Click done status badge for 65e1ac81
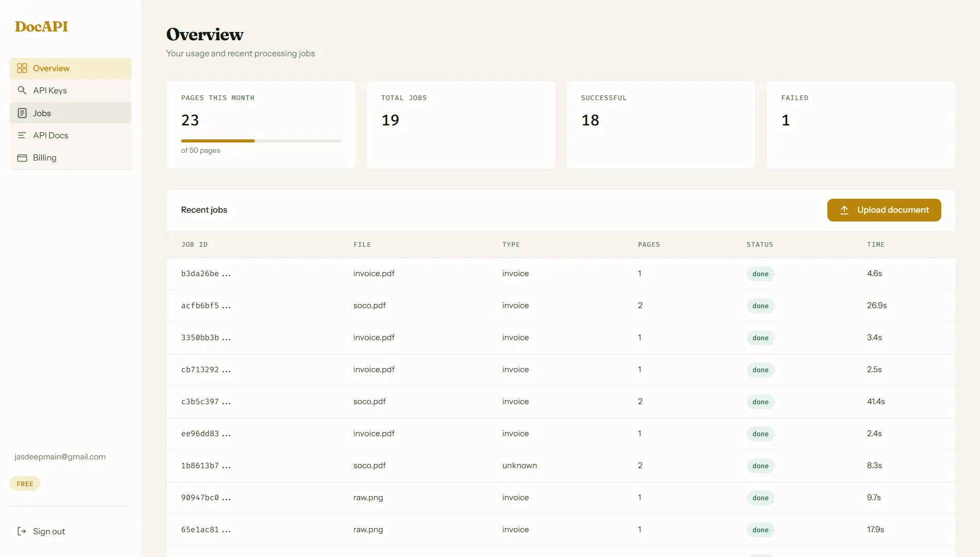 coord(760,530)
